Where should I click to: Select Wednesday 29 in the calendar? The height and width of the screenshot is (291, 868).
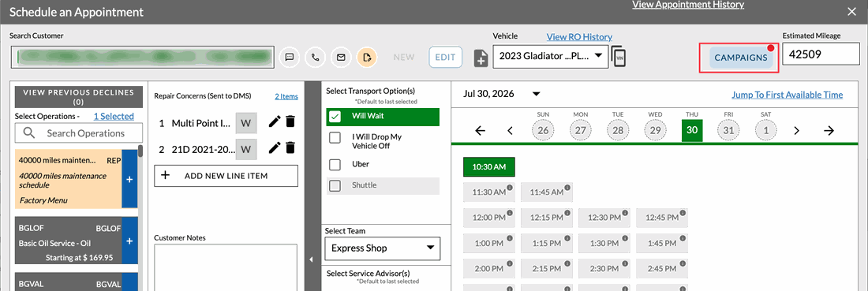pyautogui.click(x=655, y=131)
